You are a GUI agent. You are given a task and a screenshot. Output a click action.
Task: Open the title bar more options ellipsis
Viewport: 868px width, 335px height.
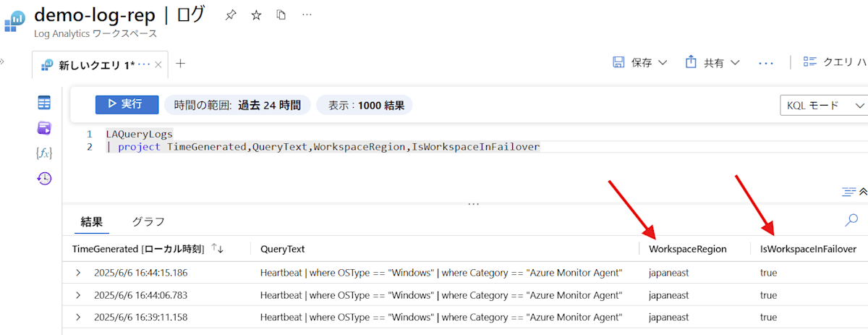[307, 14]
